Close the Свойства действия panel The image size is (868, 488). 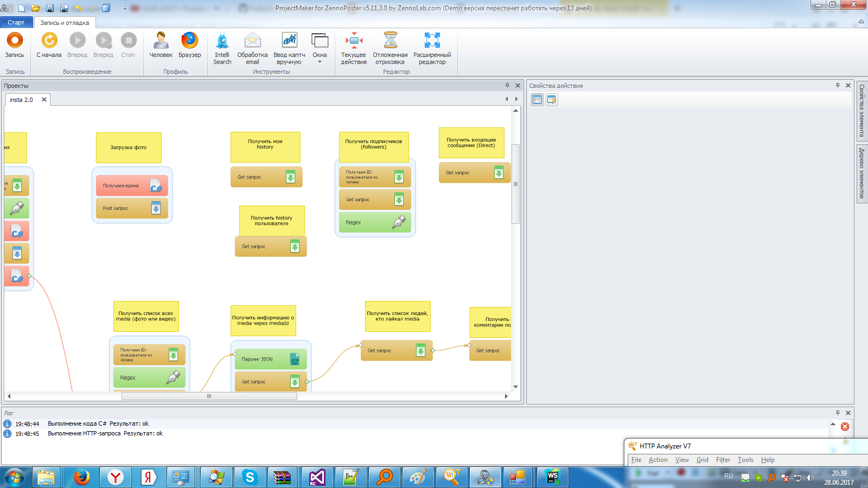pos(848,85)
